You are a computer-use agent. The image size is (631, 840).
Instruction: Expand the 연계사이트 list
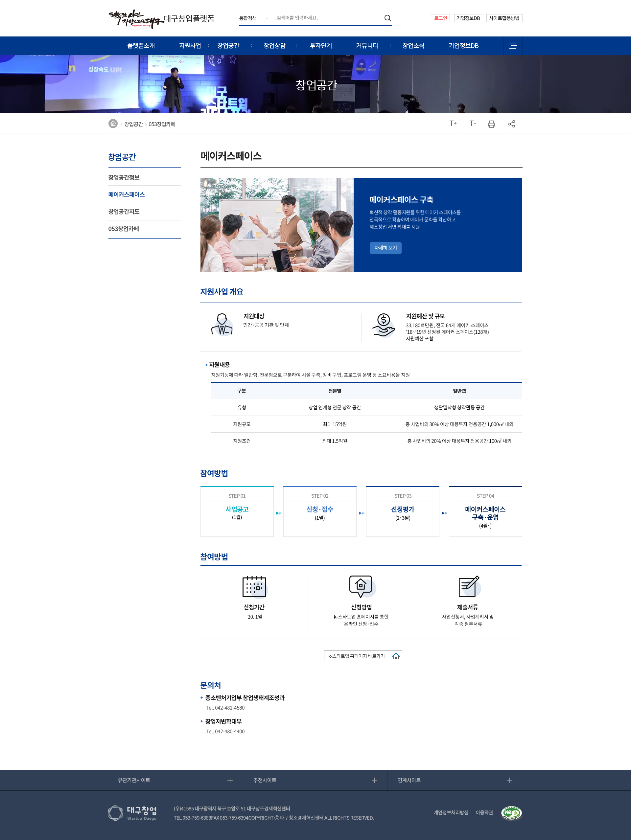pyautogui.click(x=509, y=781)
